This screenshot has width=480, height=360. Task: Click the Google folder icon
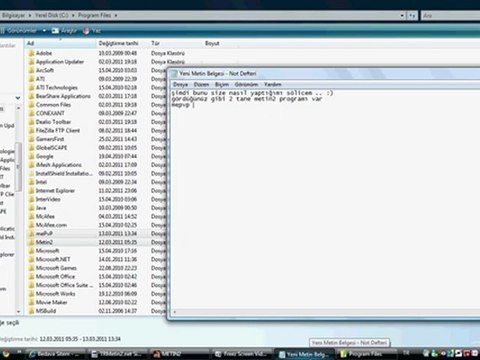click(31, 156)
